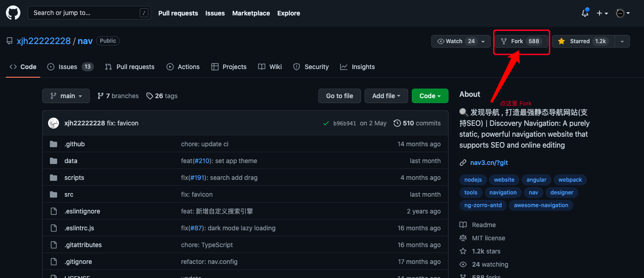Open Explore in the header
The image size is (644, 278).
click(x=289, y=13)
